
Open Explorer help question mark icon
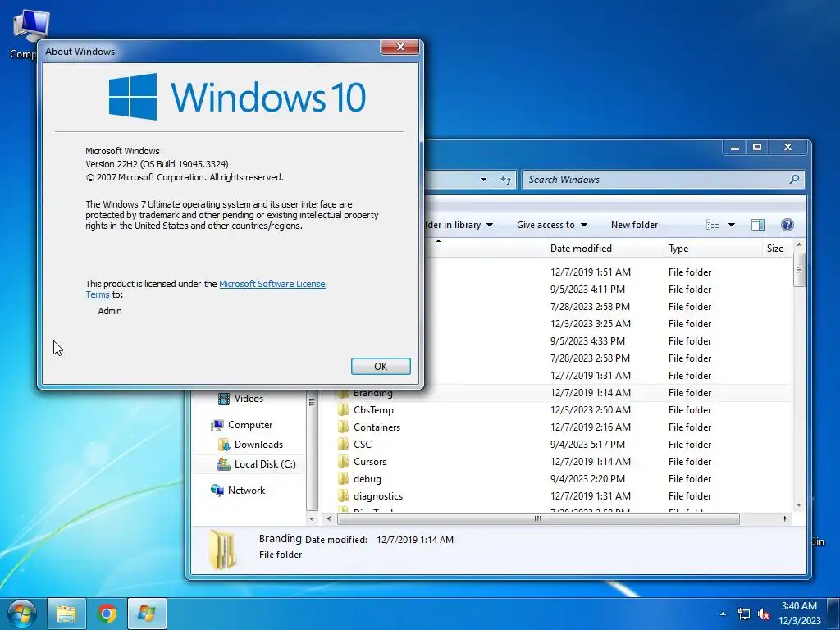coord(787,225)
